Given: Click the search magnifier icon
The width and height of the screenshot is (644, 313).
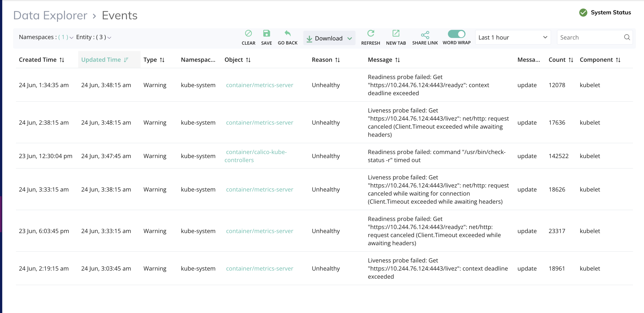Looking at the screenshot, I should (627, 37).
